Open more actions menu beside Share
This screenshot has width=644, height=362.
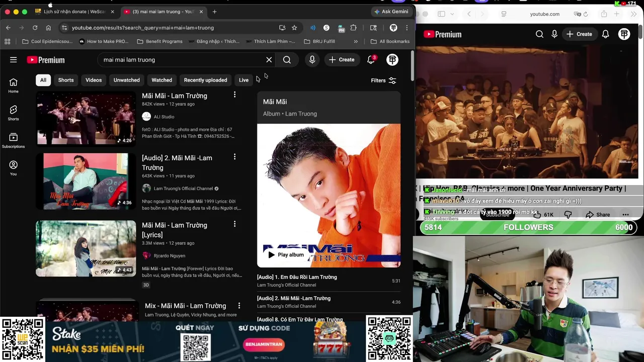point(625,215)
